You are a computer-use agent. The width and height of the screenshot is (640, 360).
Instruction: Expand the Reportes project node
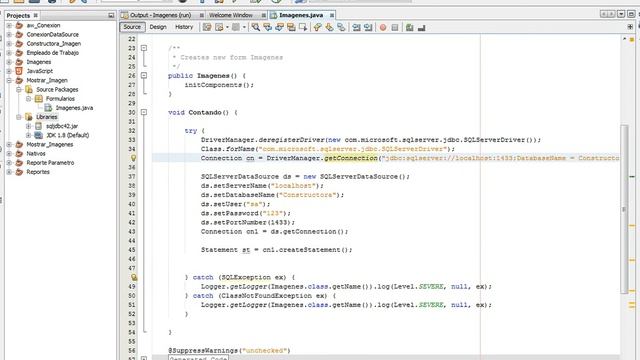tap(9, 172)
